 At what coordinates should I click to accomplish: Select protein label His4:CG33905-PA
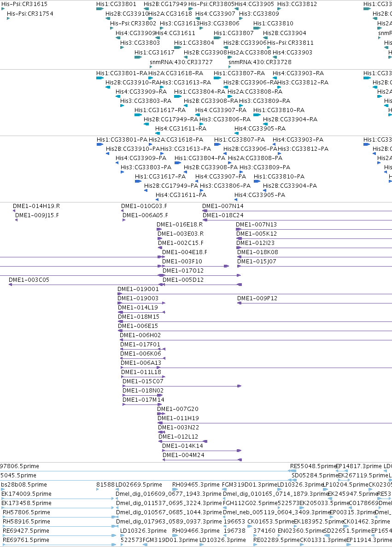(260, 195)
